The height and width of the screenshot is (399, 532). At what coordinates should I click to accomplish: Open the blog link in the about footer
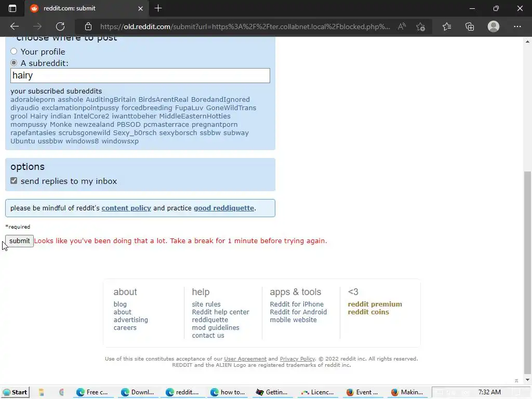tap(120, 304)
